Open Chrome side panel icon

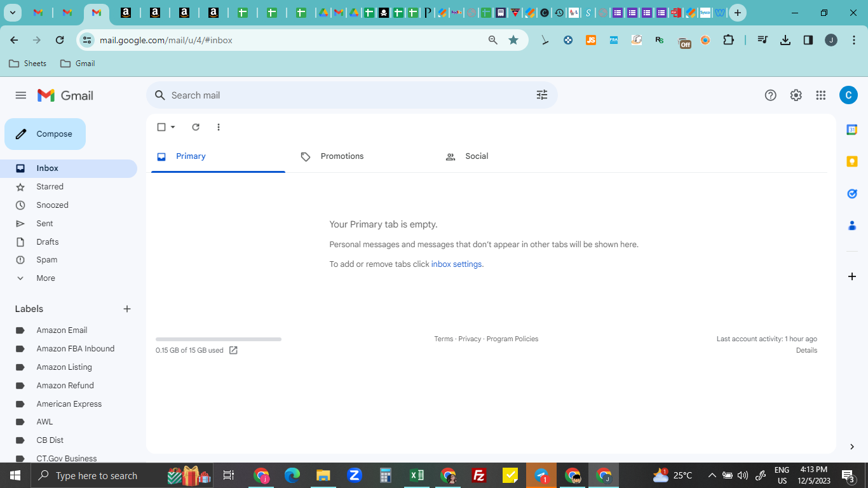click(808, 40)
